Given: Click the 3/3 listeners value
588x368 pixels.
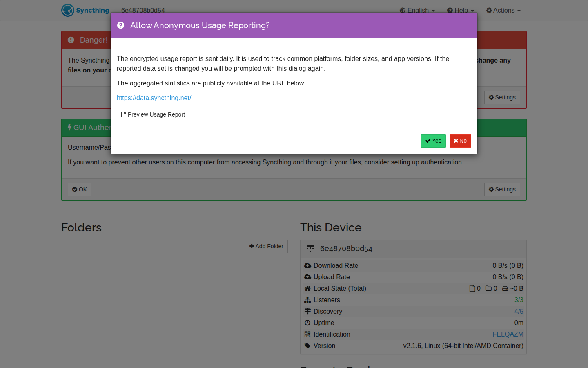Looking at the screenshot, I should pos(519,300).
